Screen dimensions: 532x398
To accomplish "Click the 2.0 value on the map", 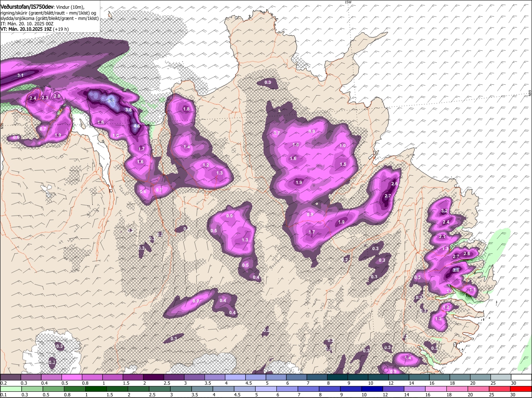I will pyautogui.click(x=57, y=96).
